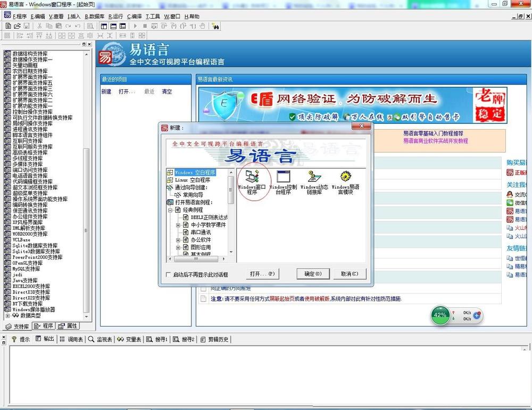Switch to the 属性 panel tab

point(69,326)
